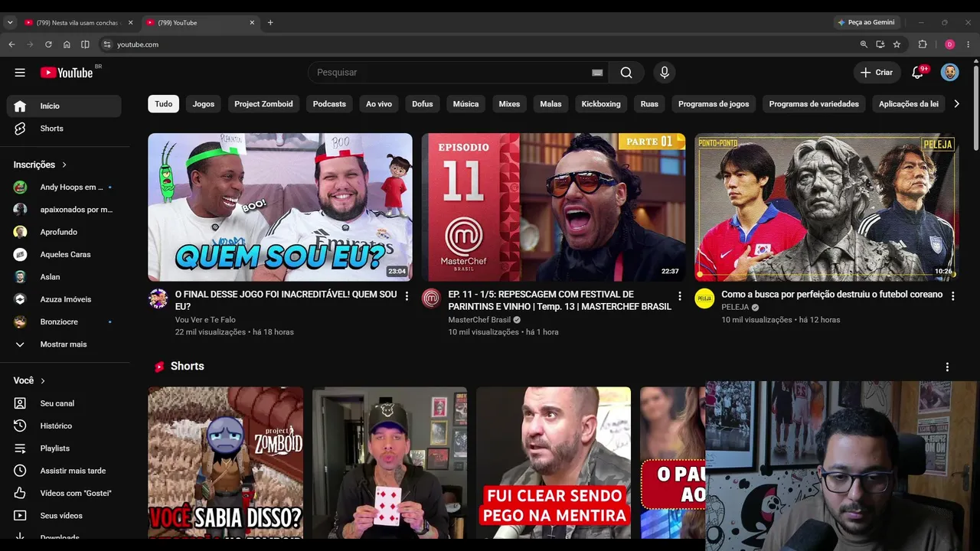Go to YouTube home via the logo

click(x=67, y=73)
